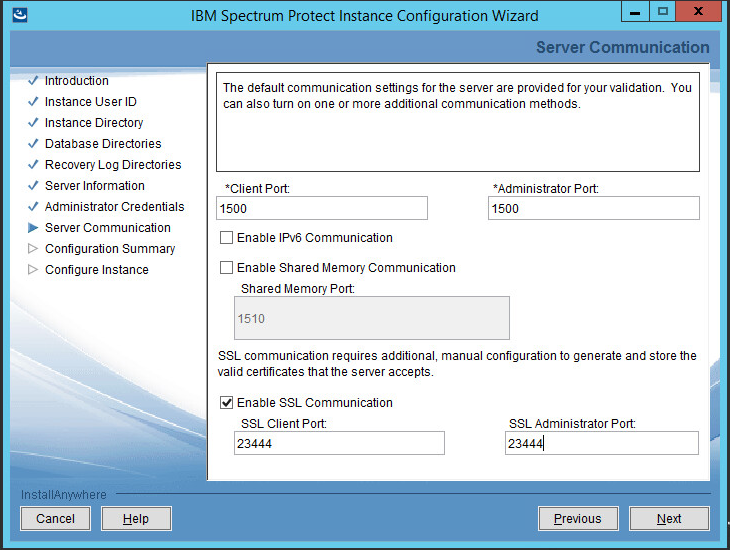The image size is (730, 550).
Task: Click the triangle icon beside Configuration Summary
Action: click(33, 249)
